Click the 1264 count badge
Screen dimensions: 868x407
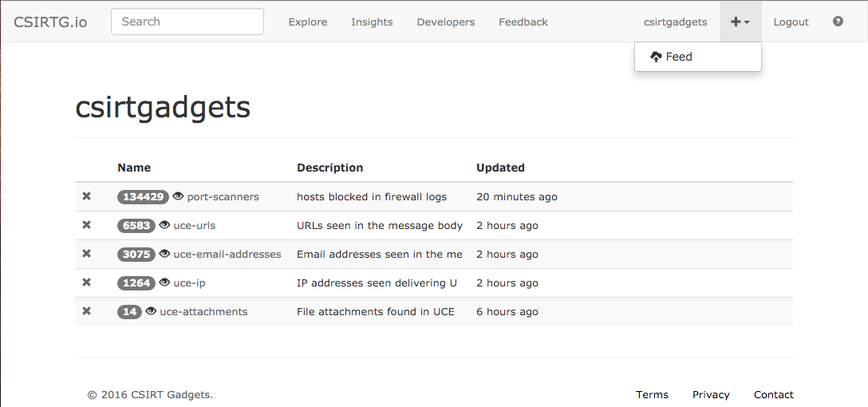coord(136,283)
